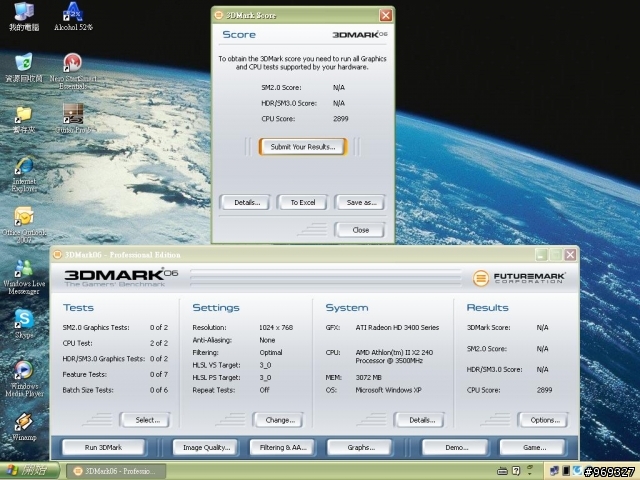Click the Run 3DMark button
This screenshot has height=480, width=640.
pos(103,447)
